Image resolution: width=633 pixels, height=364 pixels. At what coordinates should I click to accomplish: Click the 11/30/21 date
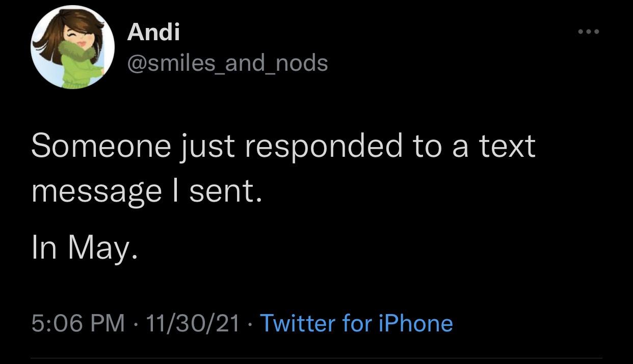click(193, 323)
